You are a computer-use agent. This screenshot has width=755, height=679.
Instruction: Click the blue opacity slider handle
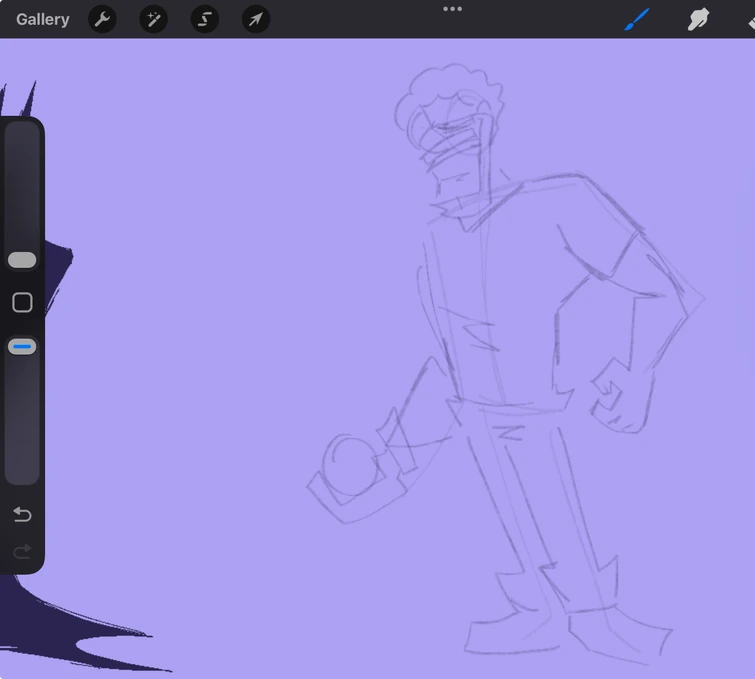22,347
